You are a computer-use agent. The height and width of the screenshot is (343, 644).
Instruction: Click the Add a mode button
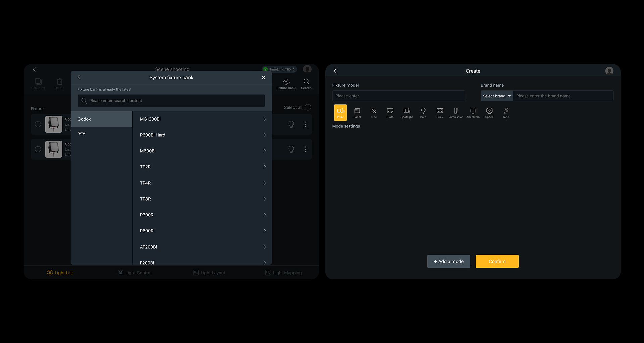(x=448, y=261)
